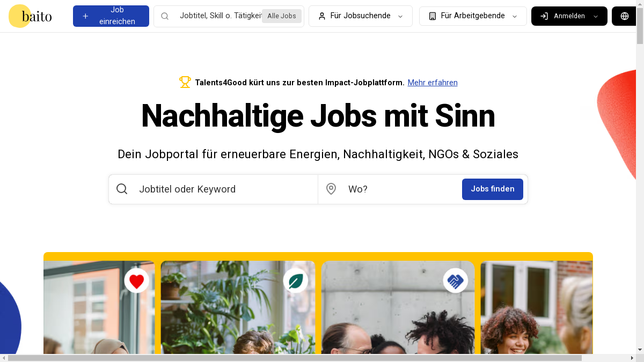The height and width of the screenshot is (362, 644).
Task: Click the blue handshake badge icon
Action: click(x=455, y=280)
